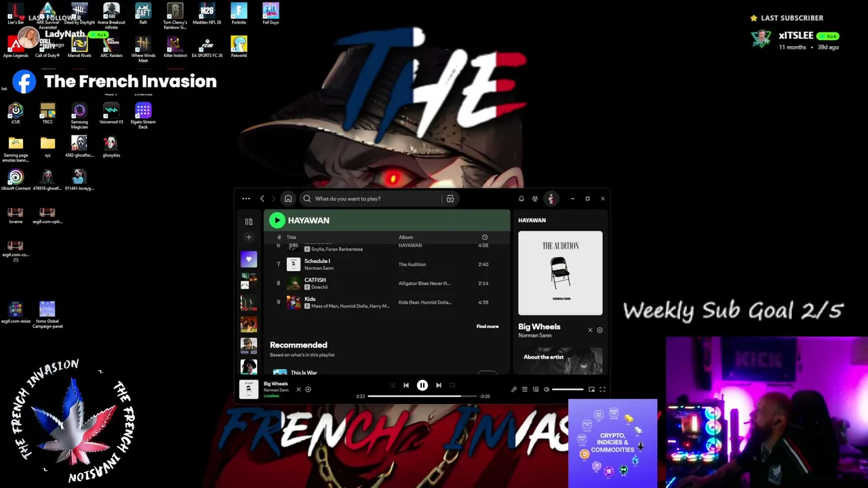
Task: Select the TRCC desktop shortcut
Action: pos(47,113)
